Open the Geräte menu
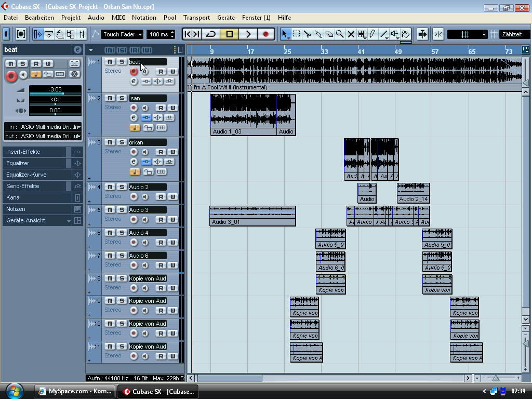 click(225, 18)
